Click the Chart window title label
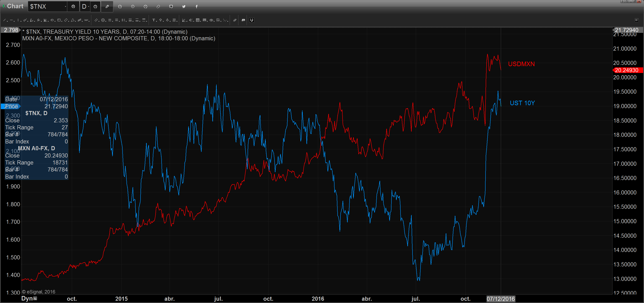The image size is (644, 303). pos(15,6)
